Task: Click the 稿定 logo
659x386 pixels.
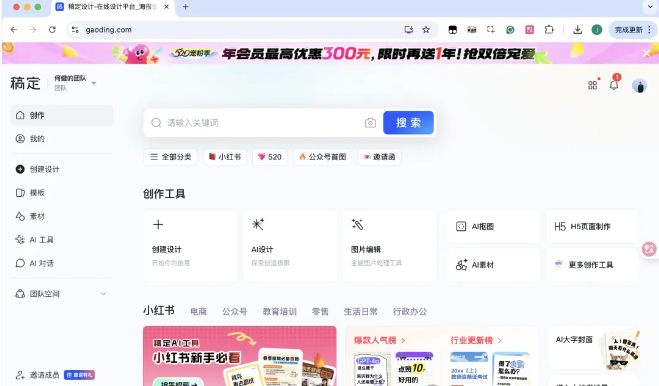Action: tap(25, 83)
